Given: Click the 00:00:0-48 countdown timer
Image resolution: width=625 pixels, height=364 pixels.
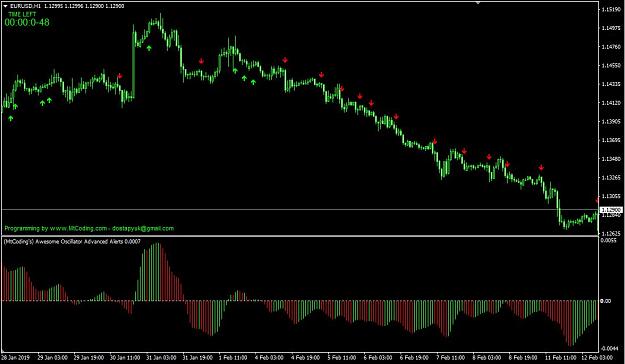Looking at the screenshot, I should point(27,22).
